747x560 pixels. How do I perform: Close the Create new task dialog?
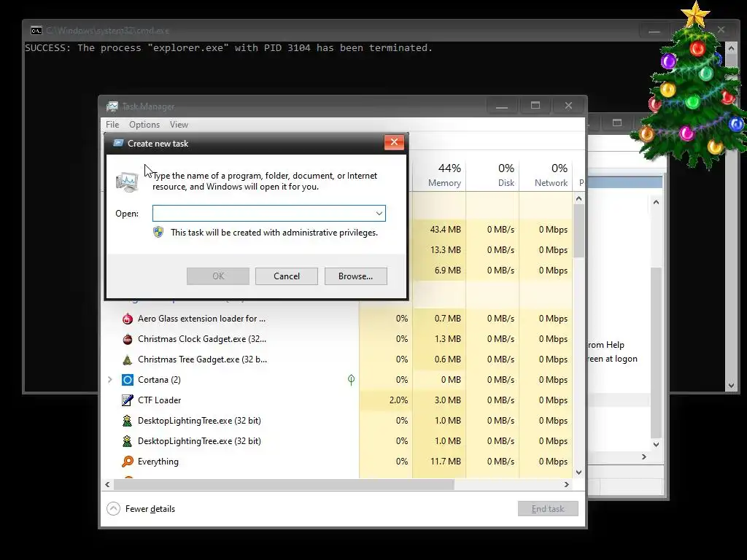click(x=394, y=142)
